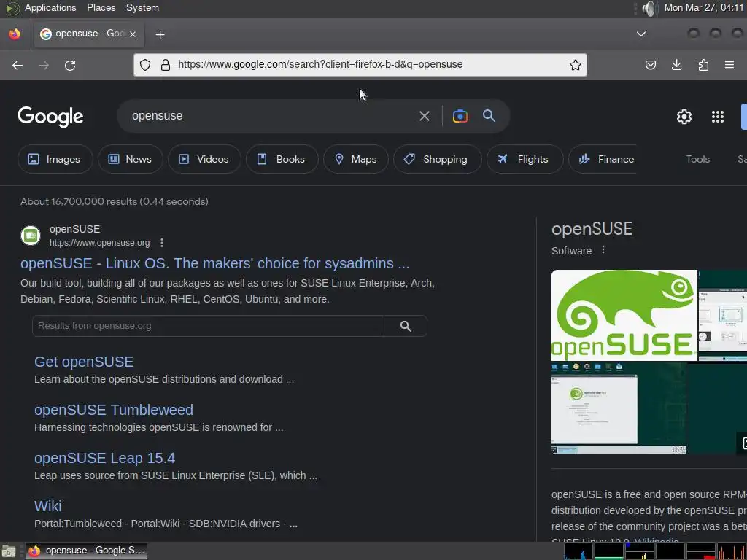Image resolution: width=747 pixels, height=560 pixels.
Task: Click the clock showing Mon Mar 27
Action: click(704, 7)
